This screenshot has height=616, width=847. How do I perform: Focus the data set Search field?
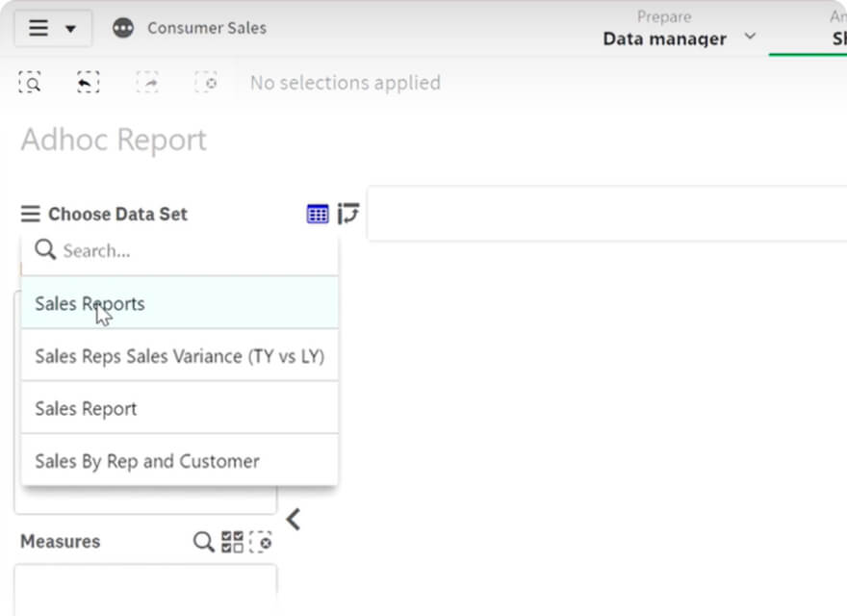coord(179,250)
